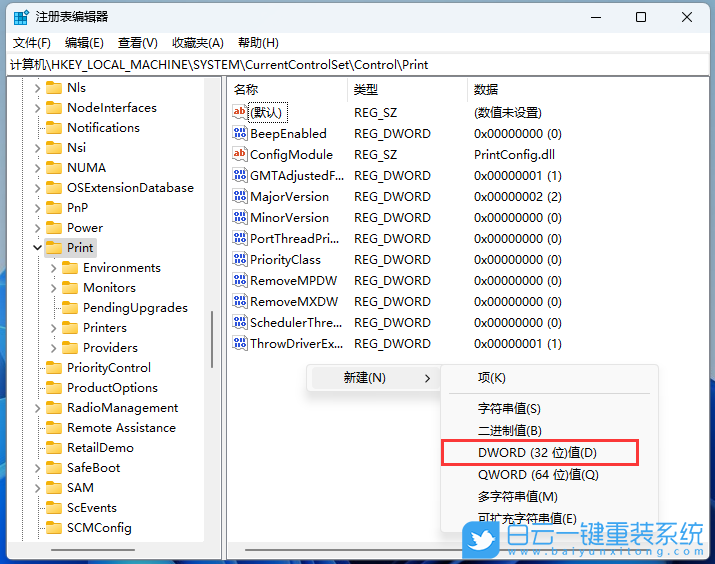The width and height of the screenshot is (715, 564).
Task: Select the PriorityControl key
Action: pos(109,368)
